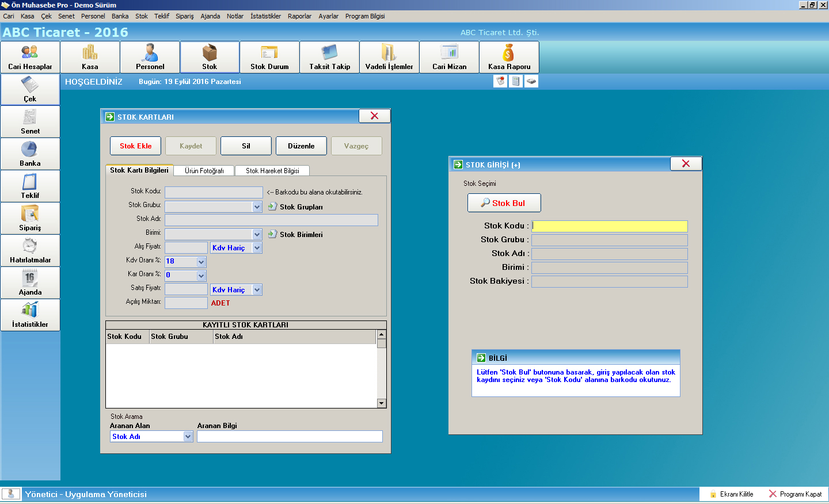Open the Notlar menu
The height and width of the screenshot is (504, 829).
pos(235,16)
